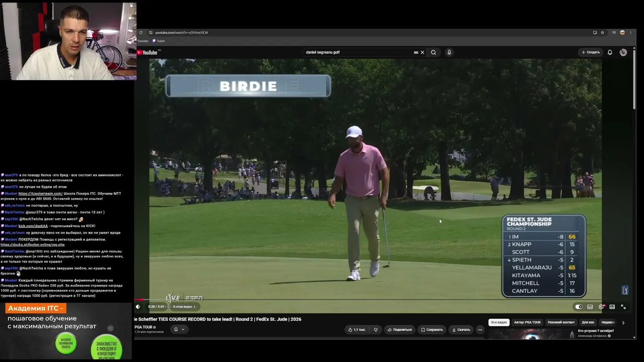Open the PGA TOUR channel name

[x=143, y=327]
